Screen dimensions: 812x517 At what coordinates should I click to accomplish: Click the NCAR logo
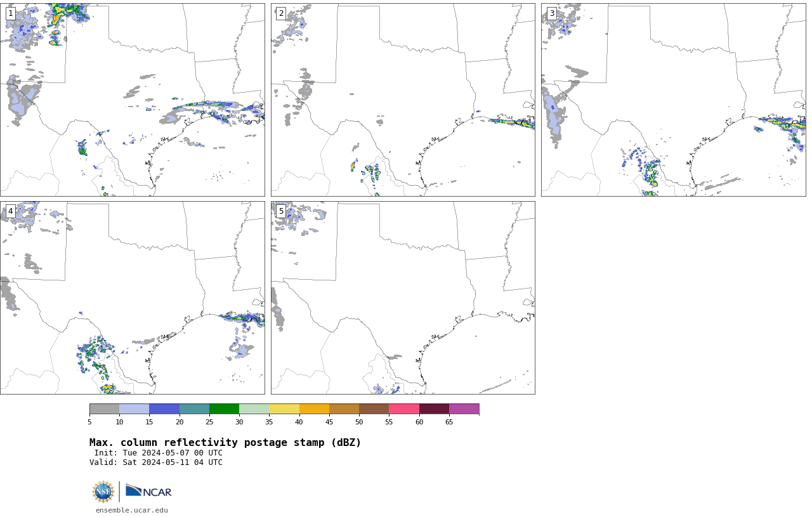coord(148,491)
